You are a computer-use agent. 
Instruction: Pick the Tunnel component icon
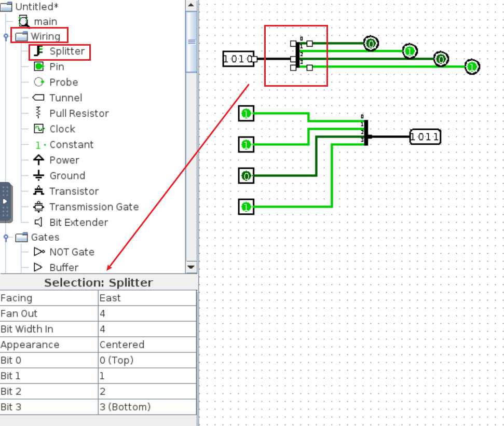pos(39,98)
